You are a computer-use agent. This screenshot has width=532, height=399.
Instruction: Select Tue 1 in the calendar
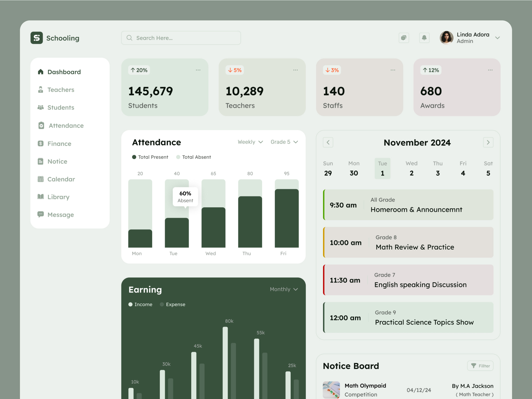coord(382,169)
